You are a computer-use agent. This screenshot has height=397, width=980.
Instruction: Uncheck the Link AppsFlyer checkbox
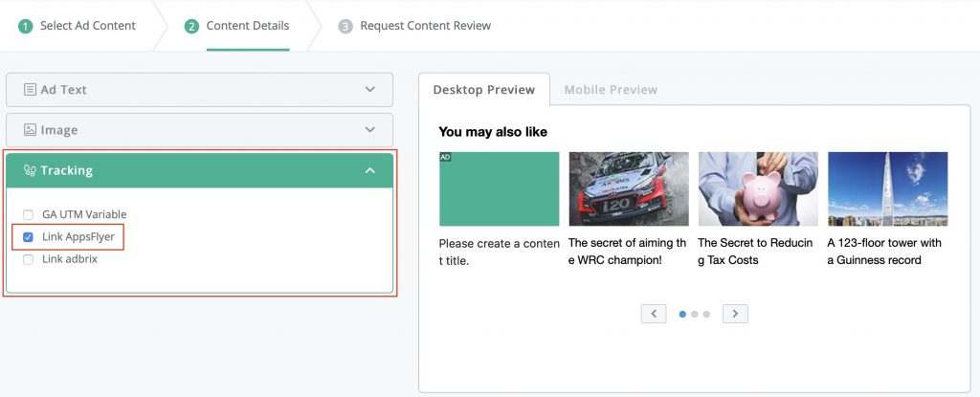(28, 237)
